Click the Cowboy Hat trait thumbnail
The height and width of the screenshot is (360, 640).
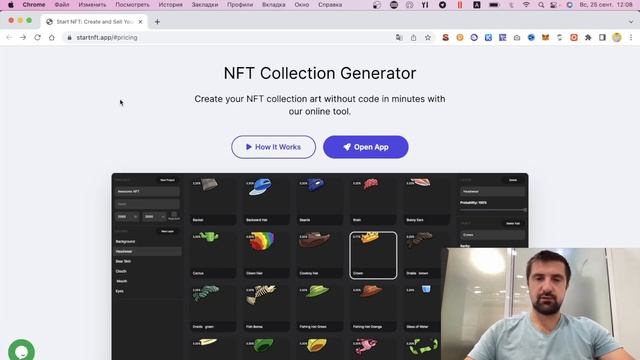[320, 255]
